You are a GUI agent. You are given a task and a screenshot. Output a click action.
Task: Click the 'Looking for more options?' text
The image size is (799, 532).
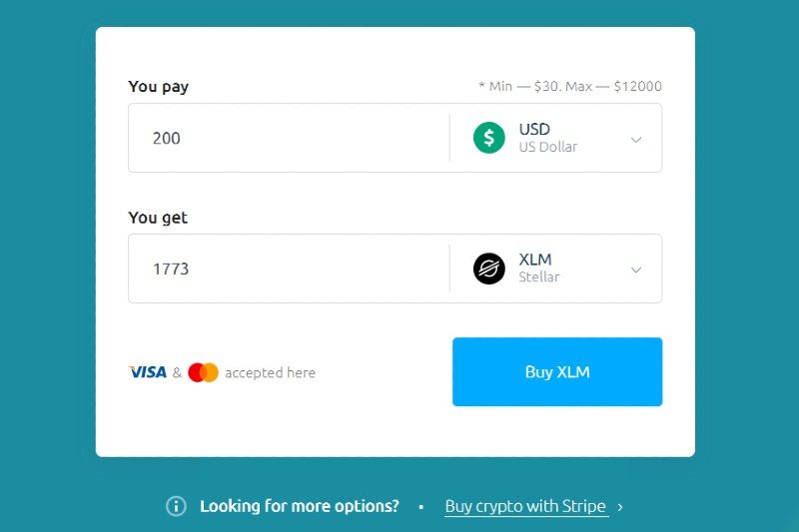point(299,506)
